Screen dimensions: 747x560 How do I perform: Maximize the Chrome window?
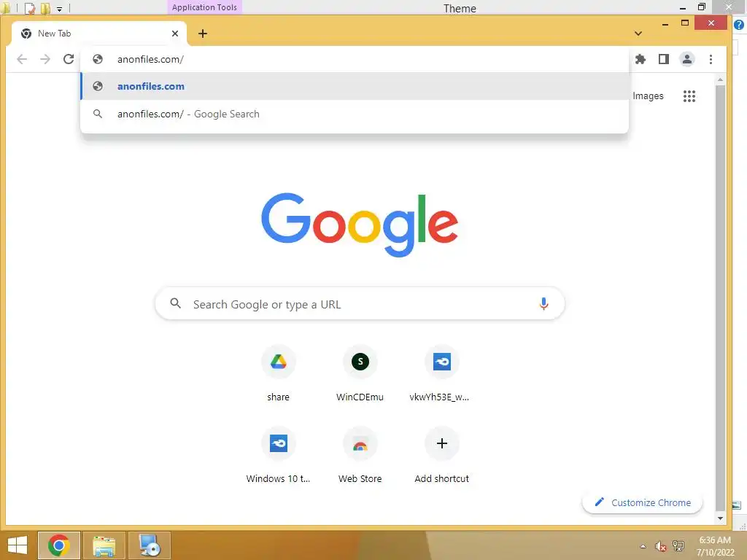[685, 23]
